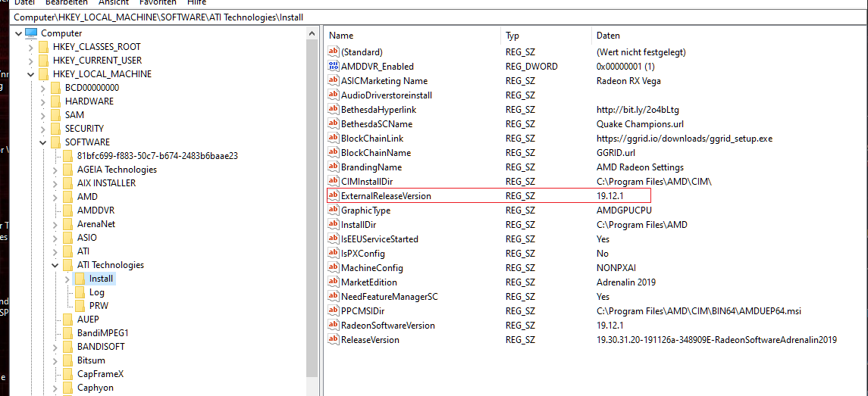Expand the HKEY_CLASSES_ROOT hive

[31, 47]
